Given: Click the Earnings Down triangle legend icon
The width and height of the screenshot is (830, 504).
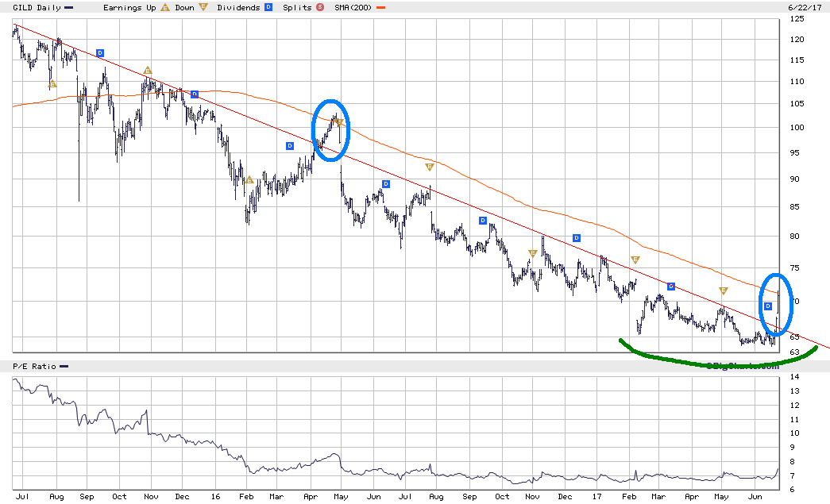Looking at the screenshot, I should pyautogui.click(x=203, y=7).
